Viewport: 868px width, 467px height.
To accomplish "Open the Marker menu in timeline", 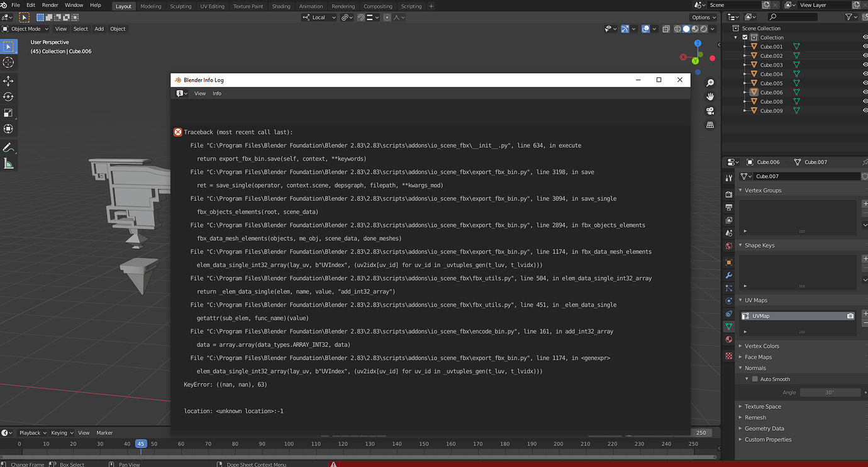I will click(x=104, y=433).
